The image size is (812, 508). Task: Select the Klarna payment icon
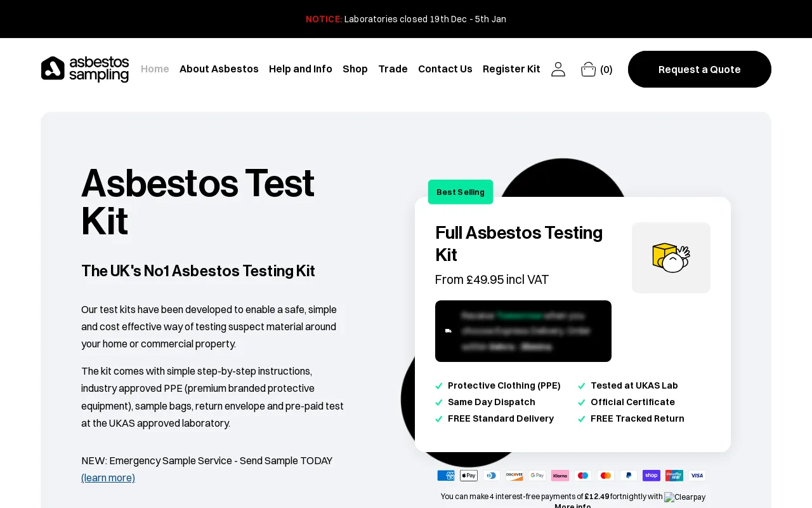click(x=560, y=475)
